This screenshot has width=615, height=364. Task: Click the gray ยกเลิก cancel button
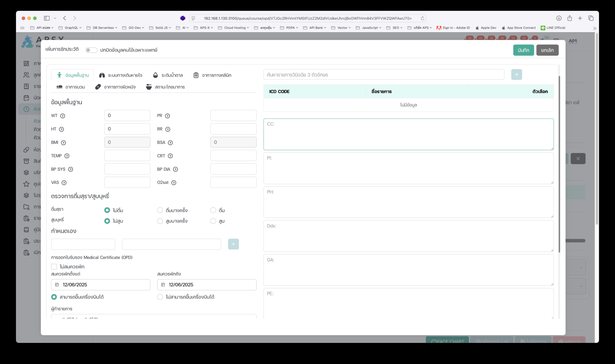point(547,50)
